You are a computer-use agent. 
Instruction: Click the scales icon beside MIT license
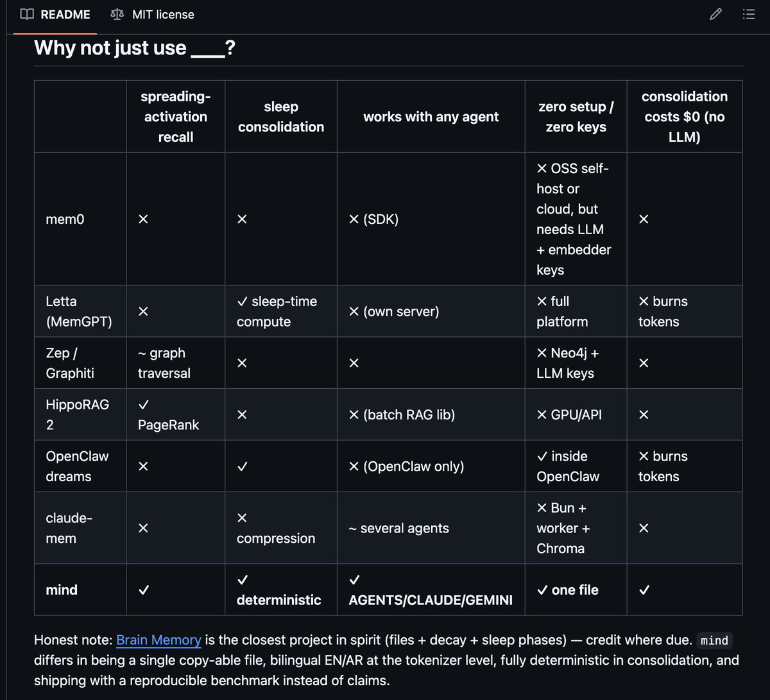117,14
